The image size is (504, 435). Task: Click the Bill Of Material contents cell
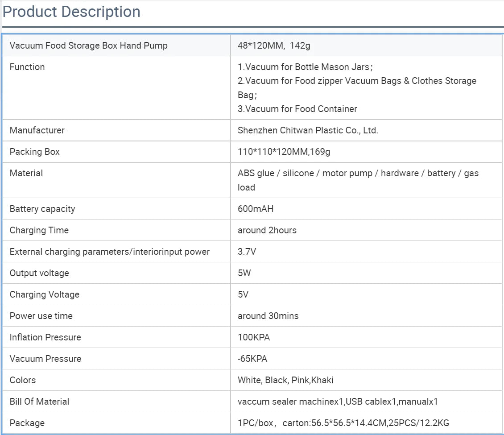338,402
